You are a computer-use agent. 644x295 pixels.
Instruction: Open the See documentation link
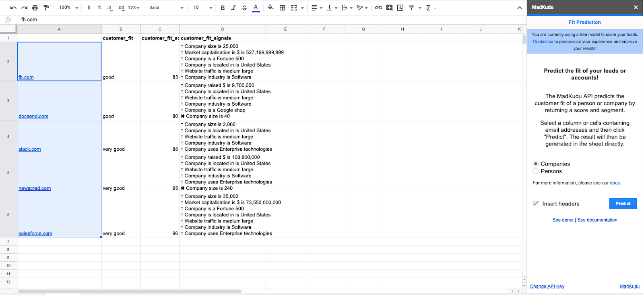coord(597,220)
